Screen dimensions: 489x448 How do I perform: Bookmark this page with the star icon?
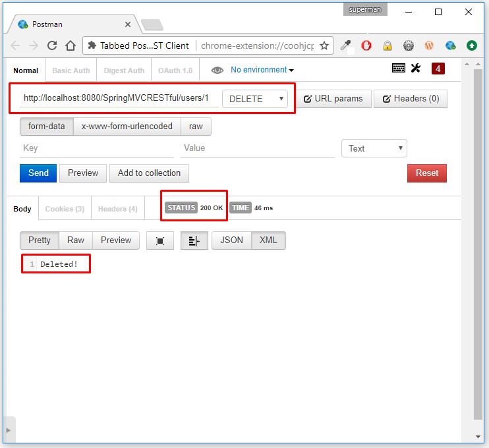tap(324, 45)
